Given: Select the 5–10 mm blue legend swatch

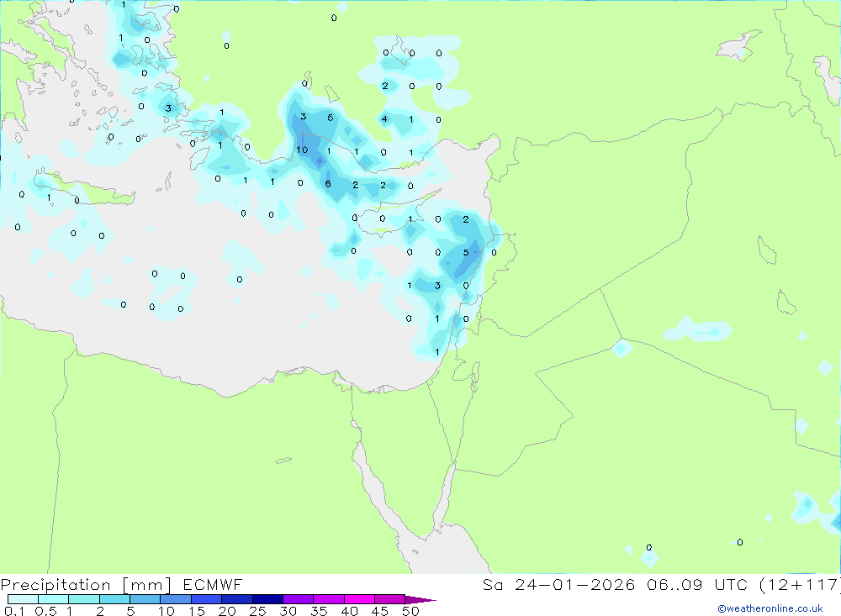Looking at the screenshot, I should [145, 599].
